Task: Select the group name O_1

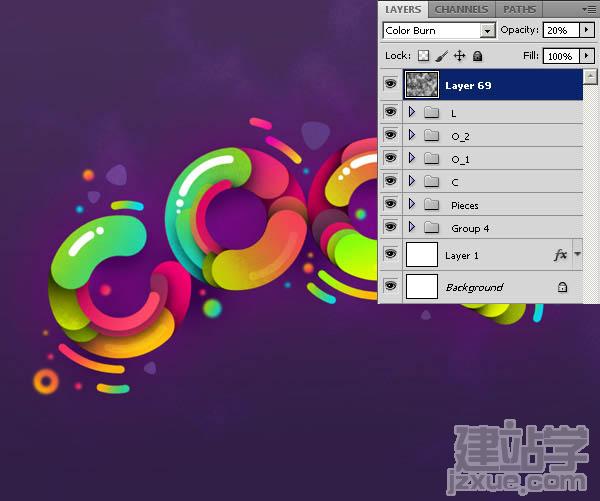Action: coord(460,160)
